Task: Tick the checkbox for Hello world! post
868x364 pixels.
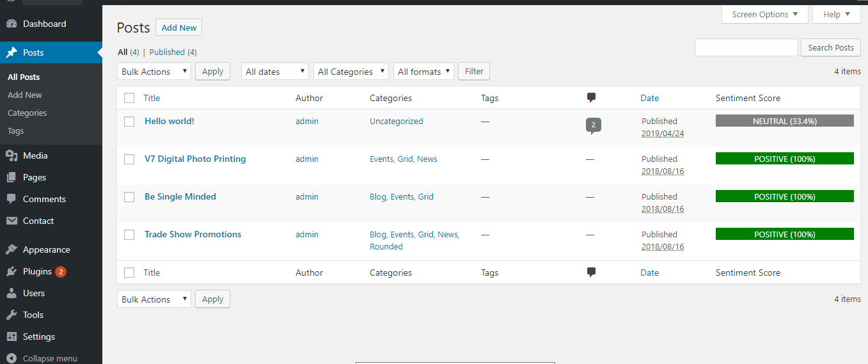Action: pos(129,122)
